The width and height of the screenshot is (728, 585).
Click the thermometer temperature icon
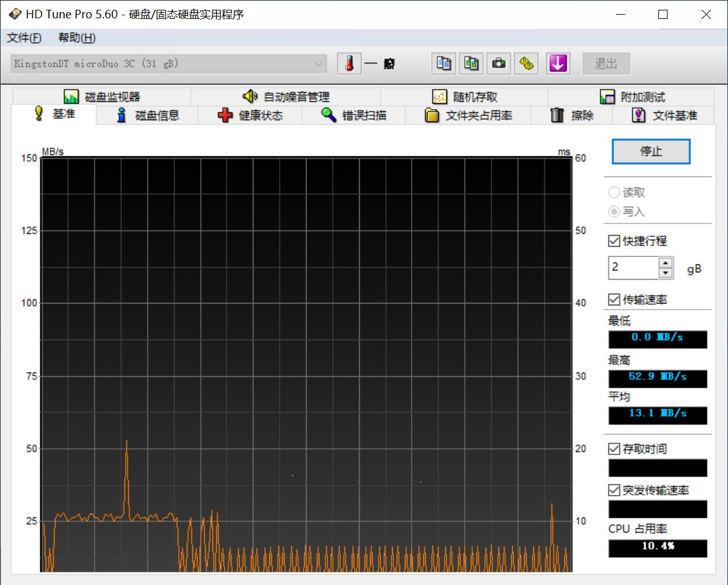(x=349, y=64)
